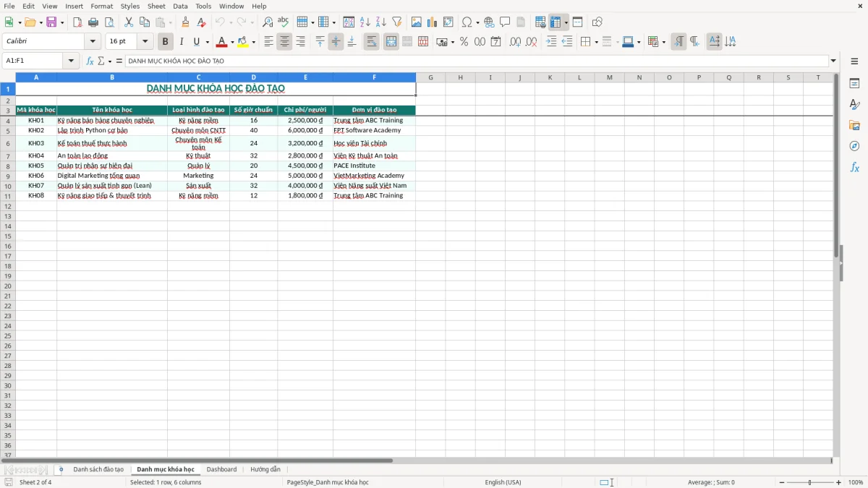
Task: Click the Select All corner button
Action: tap(8, 77)
